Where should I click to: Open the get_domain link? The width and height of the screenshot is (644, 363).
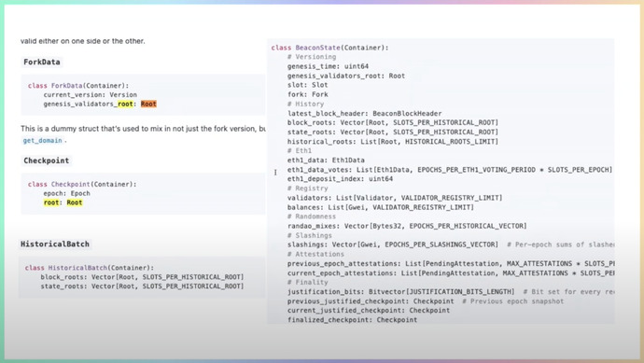(x=42, y=140)
